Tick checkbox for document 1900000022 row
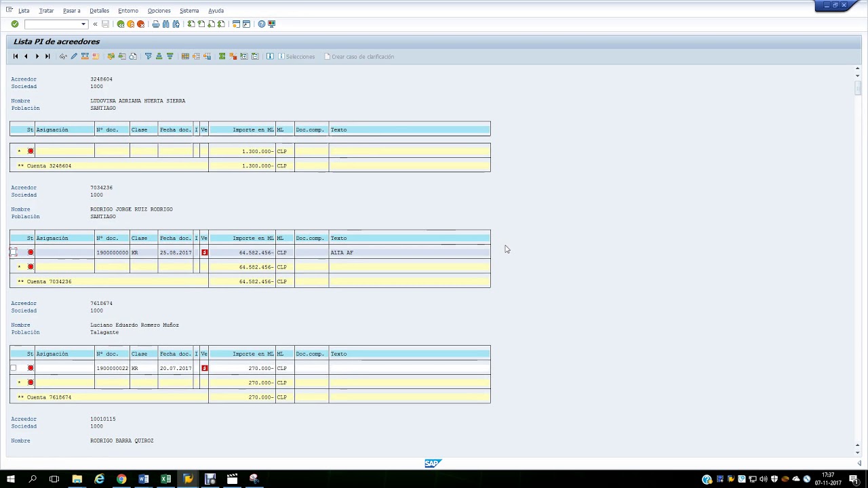 13,368
